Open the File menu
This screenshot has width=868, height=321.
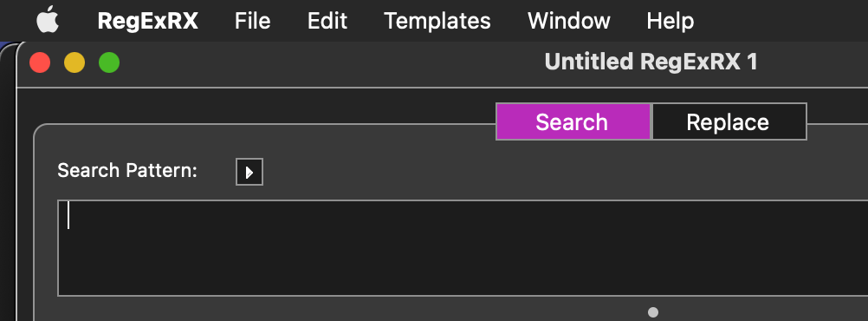coord(252,21)
